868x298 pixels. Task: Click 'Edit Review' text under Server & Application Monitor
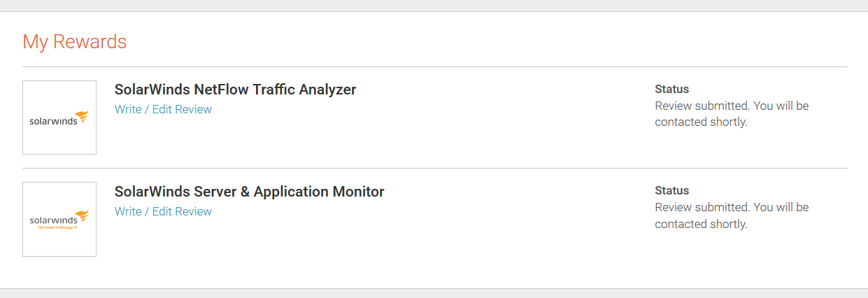182,211
